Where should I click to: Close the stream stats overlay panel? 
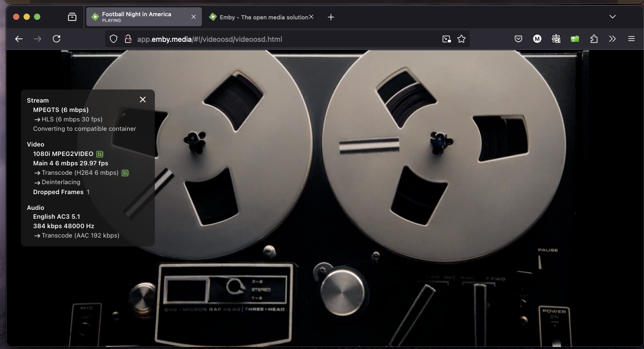pos(142,99)
